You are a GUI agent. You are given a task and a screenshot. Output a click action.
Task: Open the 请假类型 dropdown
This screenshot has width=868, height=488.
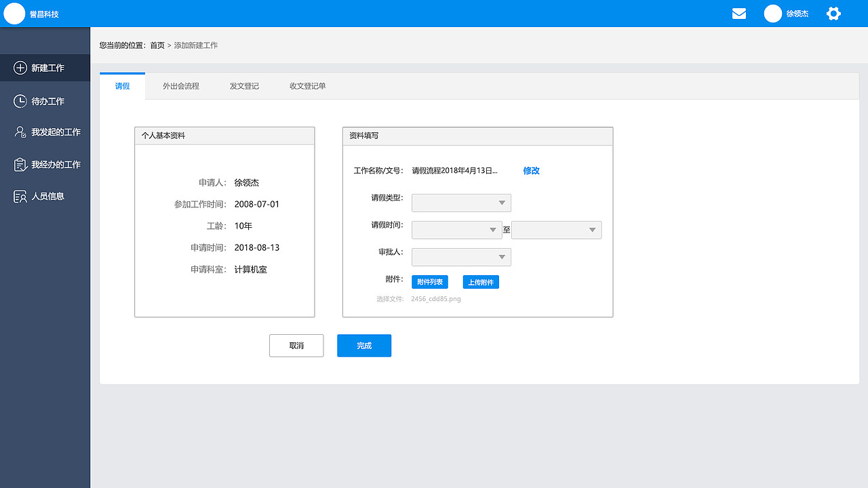click(x=461, y=203)
